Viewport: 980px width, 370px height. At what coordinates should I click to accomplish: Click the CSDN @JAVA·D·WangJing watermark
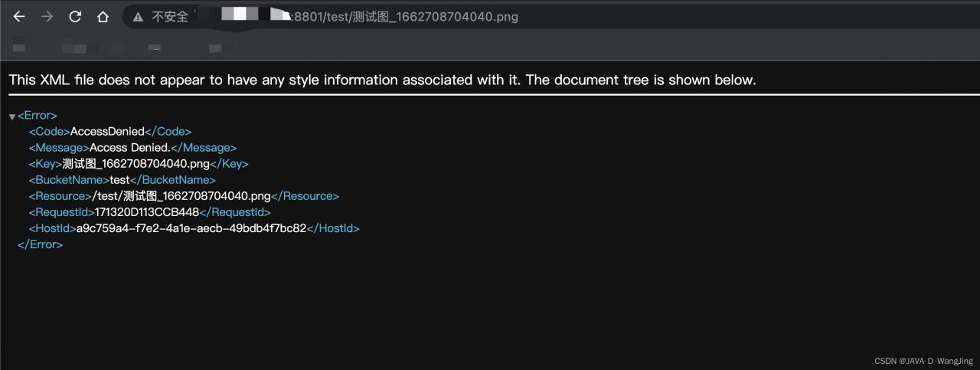(x=923, y=361)
